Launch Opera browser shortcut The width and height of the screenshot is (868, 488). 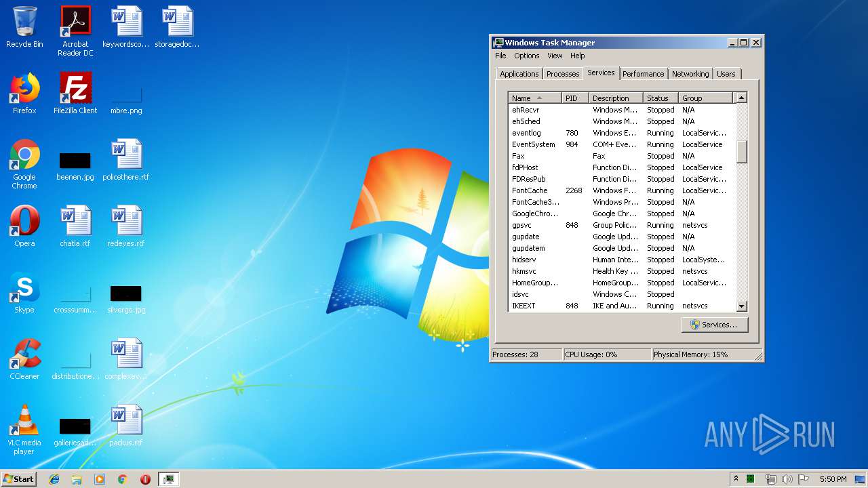click(24, 226)
